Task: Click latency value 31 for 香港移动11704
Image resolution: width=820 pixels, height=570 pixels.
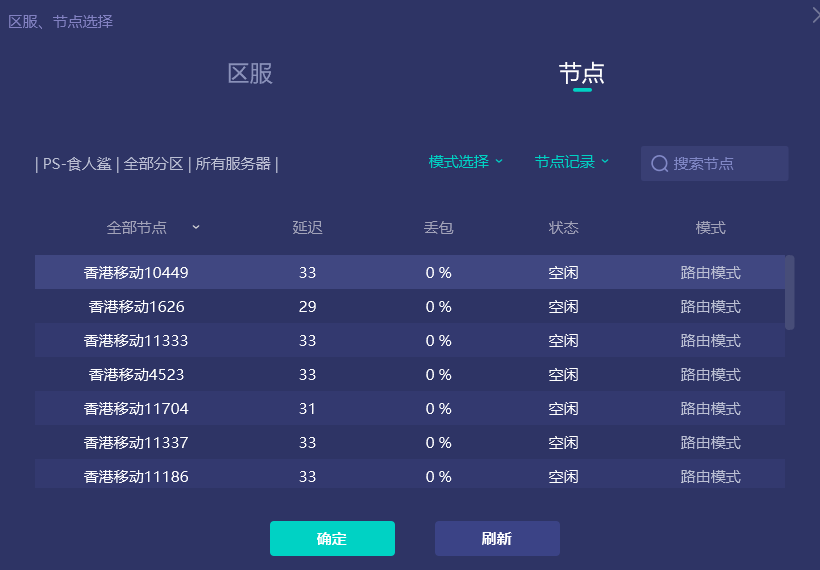Action: pyautogui.click(x=308, y=408)
